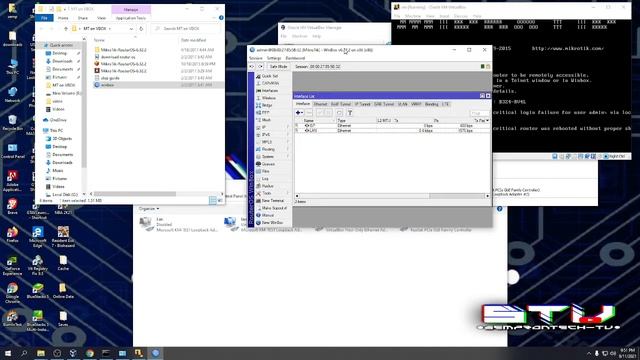Image resolution: width=640 pixels, height=360 pixels.
Task: Open New WinBox entry
Action: (x=272, y=222)
